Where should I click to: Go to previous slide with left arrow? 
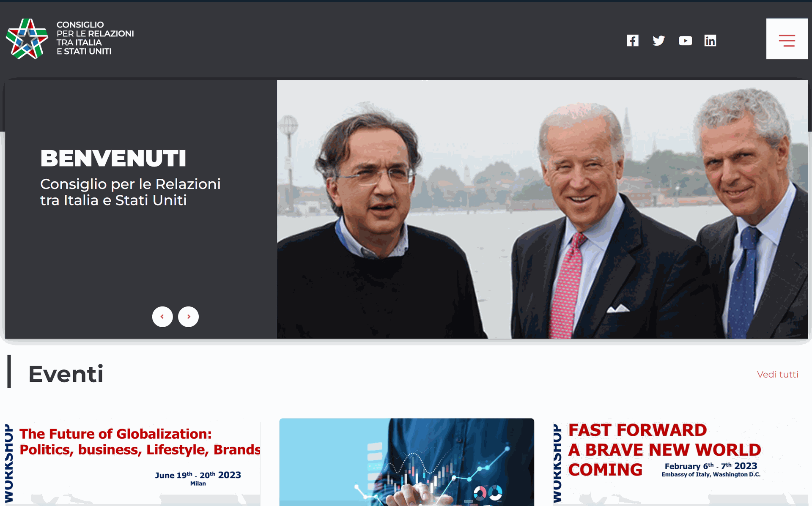click(x=162, y=317)
